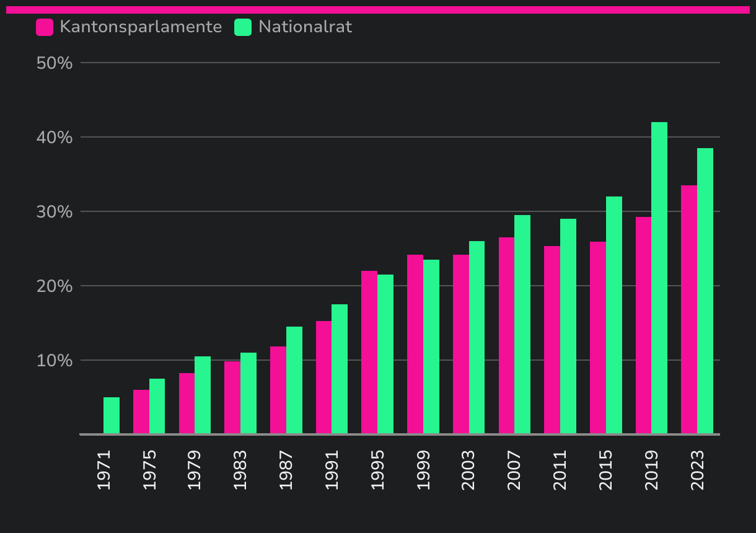Click the 2003 x-axis year label
Image resolution: width=756 pixels, height=533 pixels.
click(x=468, y=470)
